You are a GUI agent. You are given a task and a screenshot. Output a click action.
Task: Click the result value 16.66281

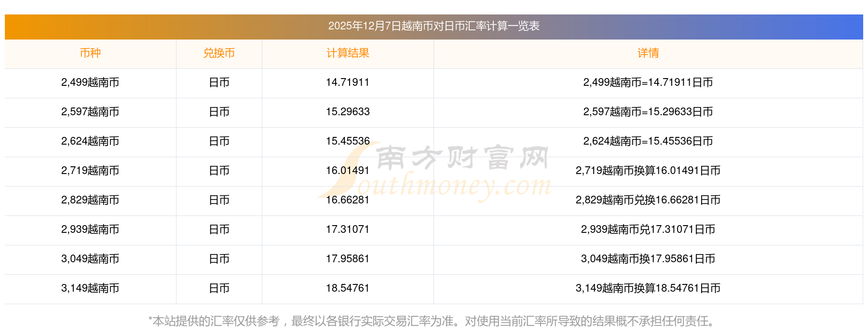point(348,200)
